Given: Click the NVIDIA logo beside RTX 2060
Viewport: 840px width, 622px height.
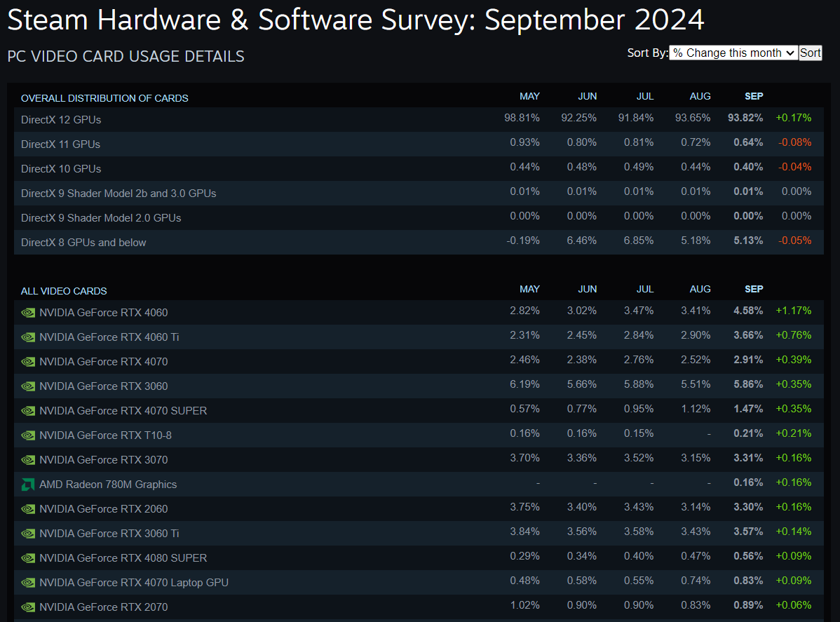Looking at the screenshot, I should (x=28, y=508).
